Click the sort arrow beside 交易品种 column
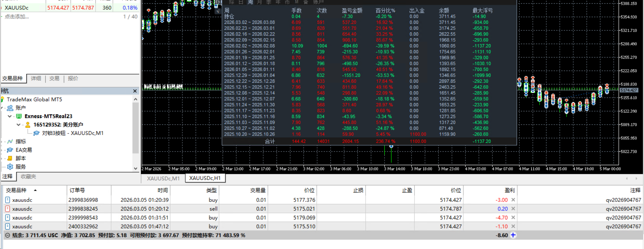This screenshot has height=249, width=644. [x=35, y=190]
